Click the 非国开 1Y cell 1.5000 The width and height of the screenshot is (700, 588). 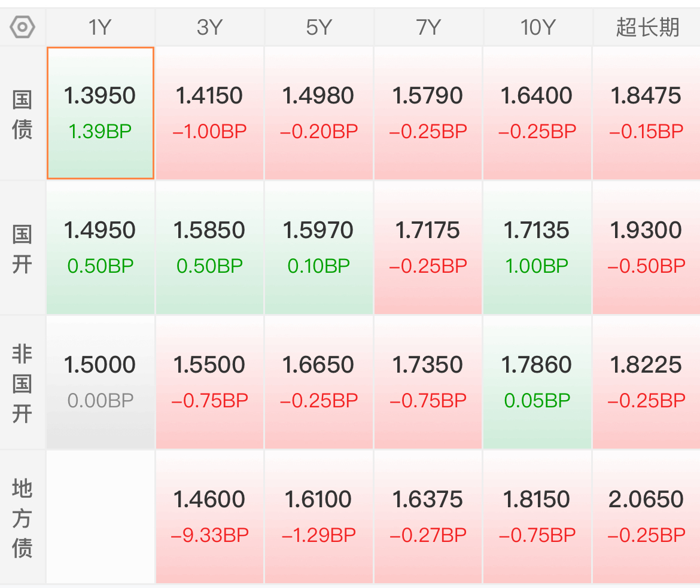[101, 383]
